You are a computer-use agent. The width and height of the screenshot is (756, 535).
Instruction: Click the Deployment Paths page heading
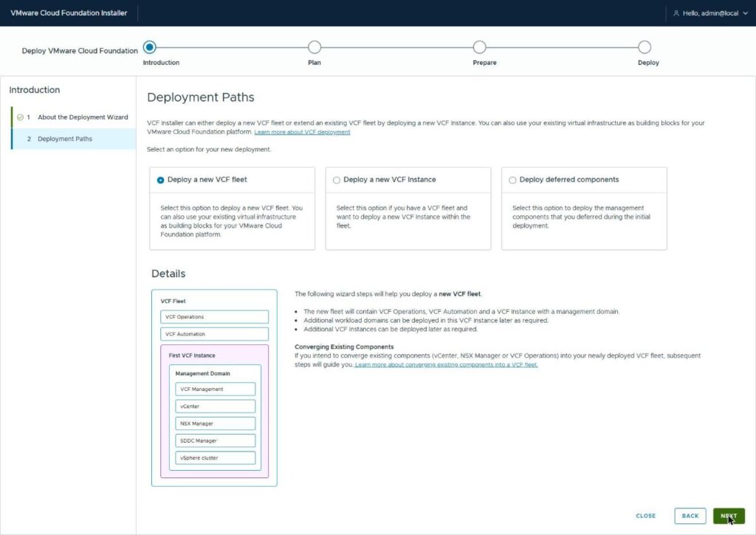pos(201,98)
